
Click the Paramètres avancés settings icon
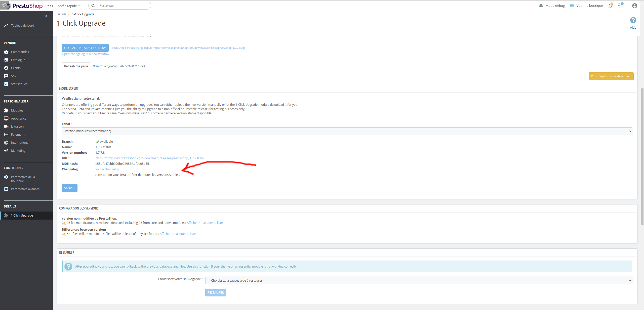pyautogui.click(x=6, y=189)
